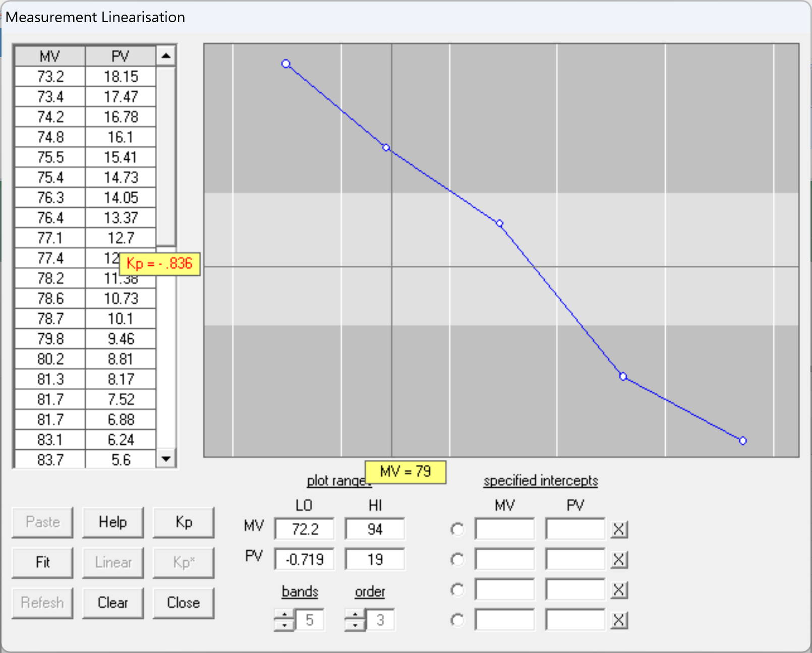Click the MV column header

click(x=50, y=56)
